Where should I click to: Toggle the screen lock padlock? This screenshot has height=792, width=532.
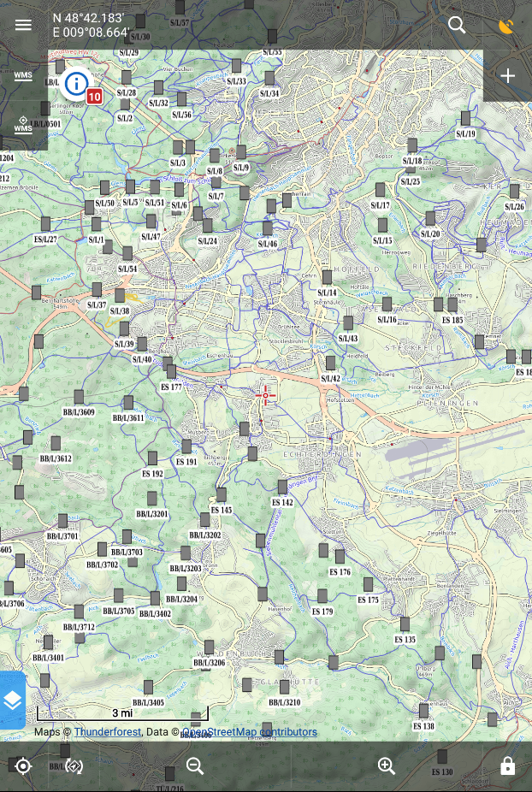pyautogui.click(x=507, y=766)
